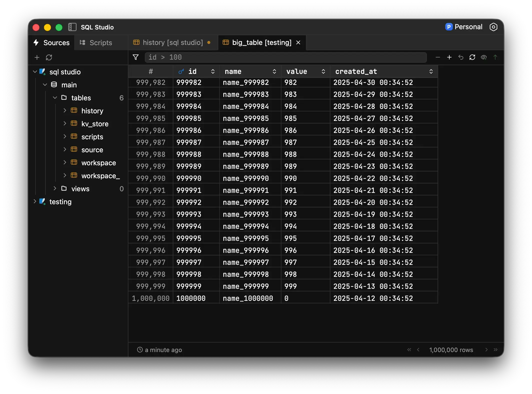Refresh the big_table data
Viewport: 532px width, 394px height.
(472, 57)
